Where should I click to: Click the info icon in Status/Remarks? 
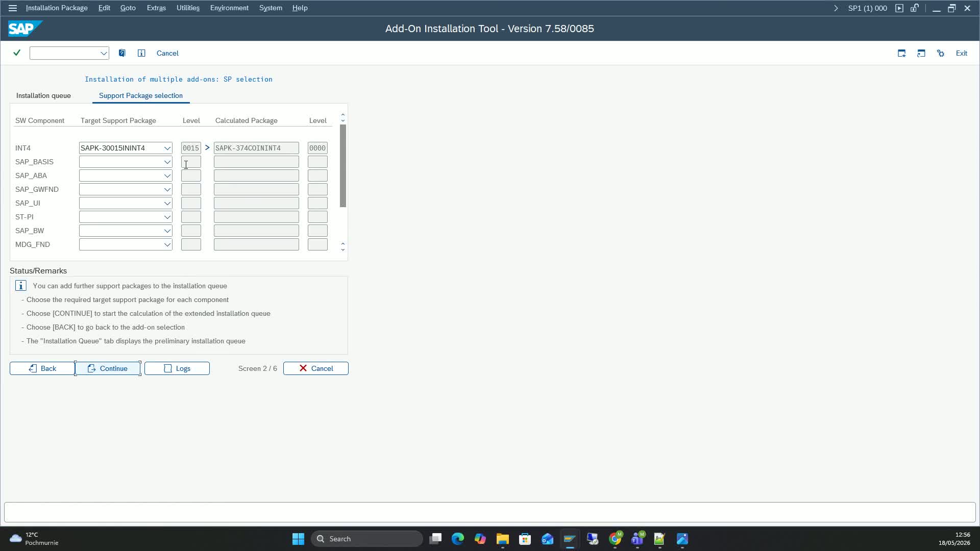(21, 286)
